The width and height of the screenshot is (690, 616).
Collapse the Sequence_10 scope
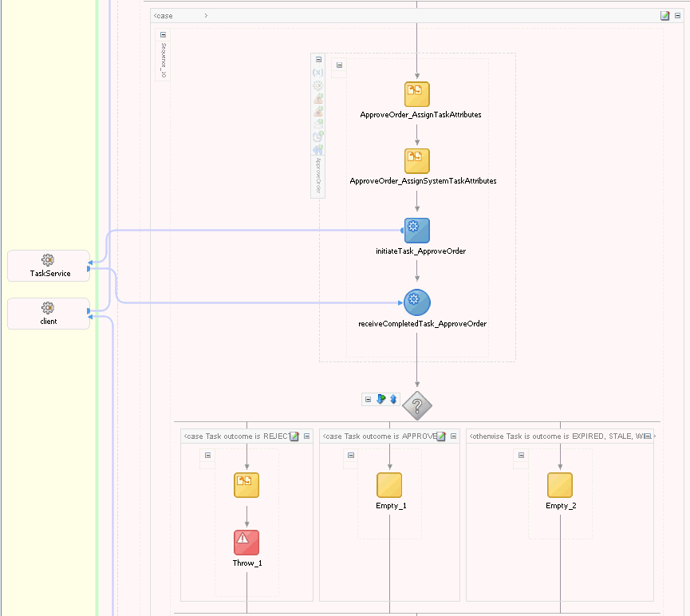point(162,34)
